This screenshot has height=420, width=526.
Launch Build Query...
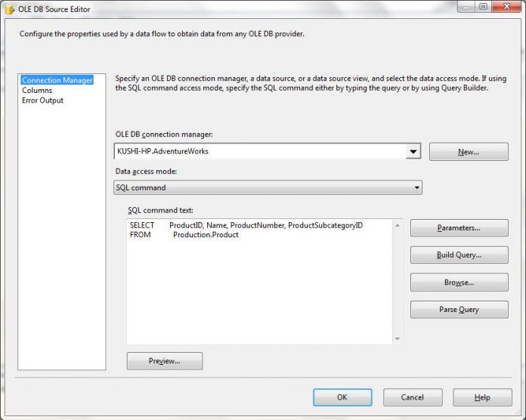coord(459,255)
